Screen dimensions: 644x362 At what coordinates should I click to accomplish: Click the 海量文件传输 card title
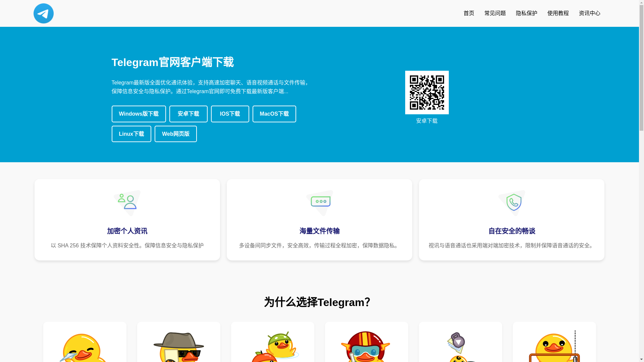pos(319,231)
